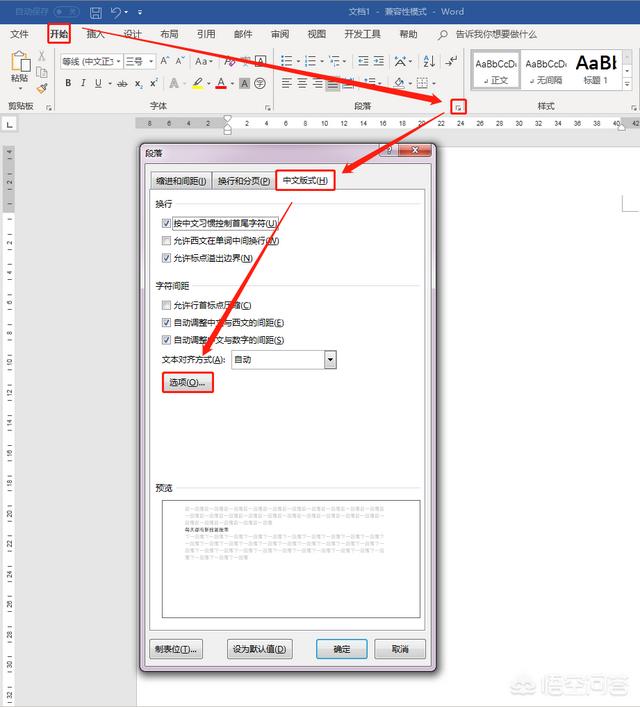Click the Paste (粘贴) icon
The width and height of the screenshot is (640, 707).
20,62
